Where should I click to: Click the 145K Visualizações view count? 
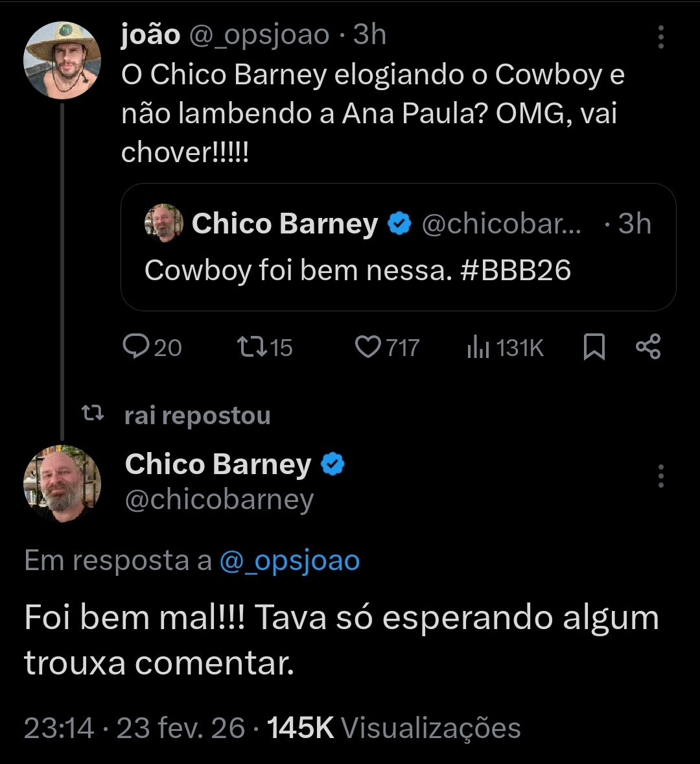click(x=394, y=728)
